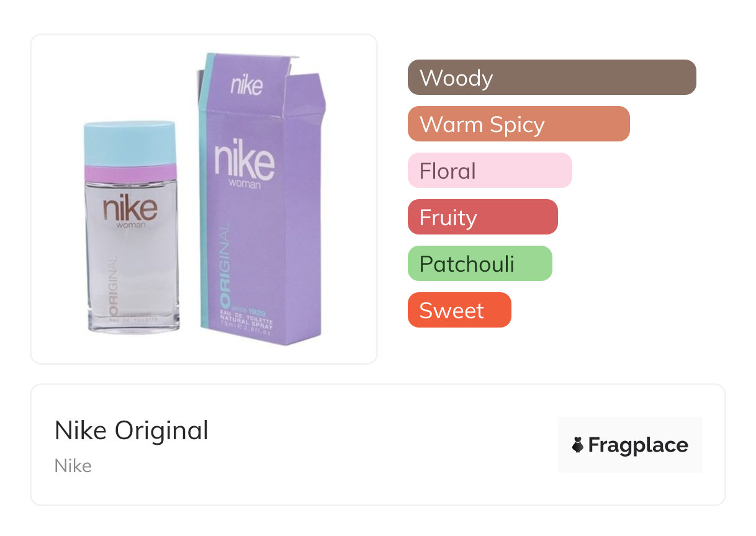Select the orange Sweet accord bar
Image resolution: width=756 pixels, height=536 pixels.
pyautogui.click(x=459, y=310)
